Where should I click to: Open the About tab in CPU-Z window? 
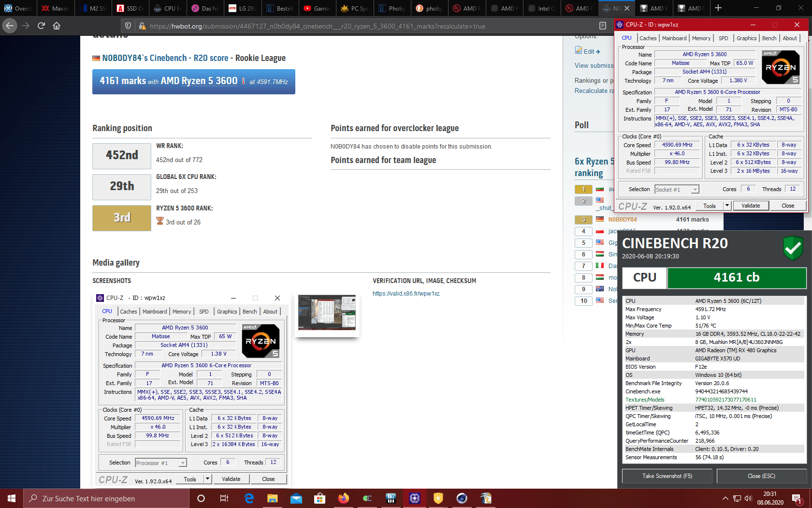point(790,38)
